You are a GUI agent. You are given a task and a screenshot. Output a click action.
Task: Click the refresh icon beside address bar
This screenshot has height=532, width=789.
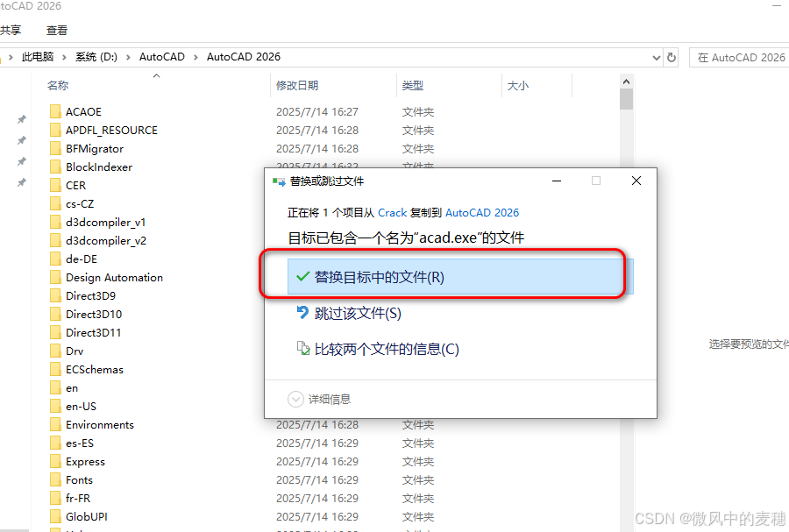pyautogui.click(x=672, y=57)
